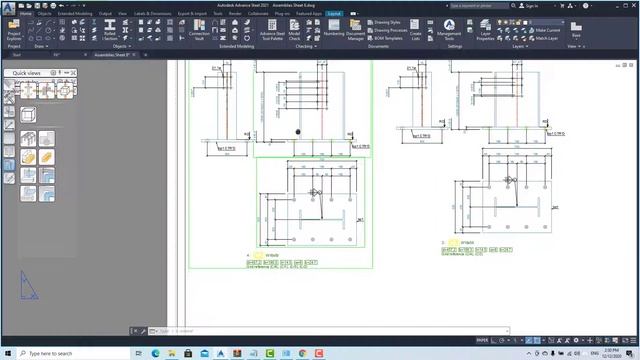
Task: Open the Labels & Dimensions ribbon tab
Action: pyautogui.click(x=153, y=13)
